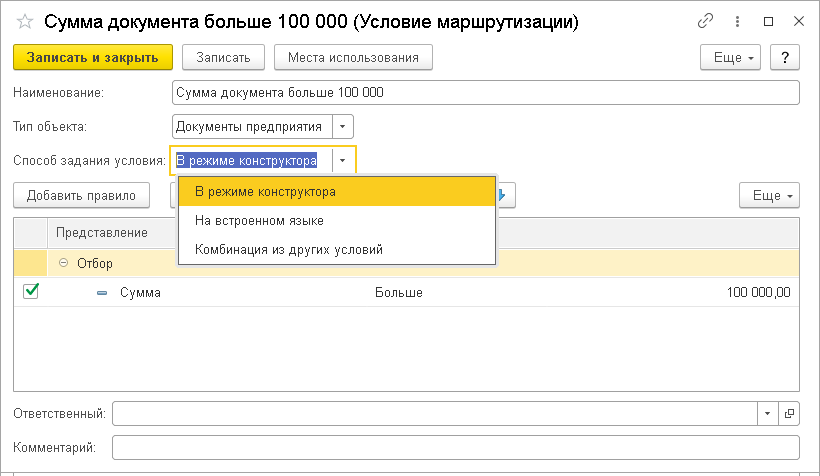The image size is (820, 476).
Task: Click the copy link icon in title bar
Action: (x=706, y=20)
